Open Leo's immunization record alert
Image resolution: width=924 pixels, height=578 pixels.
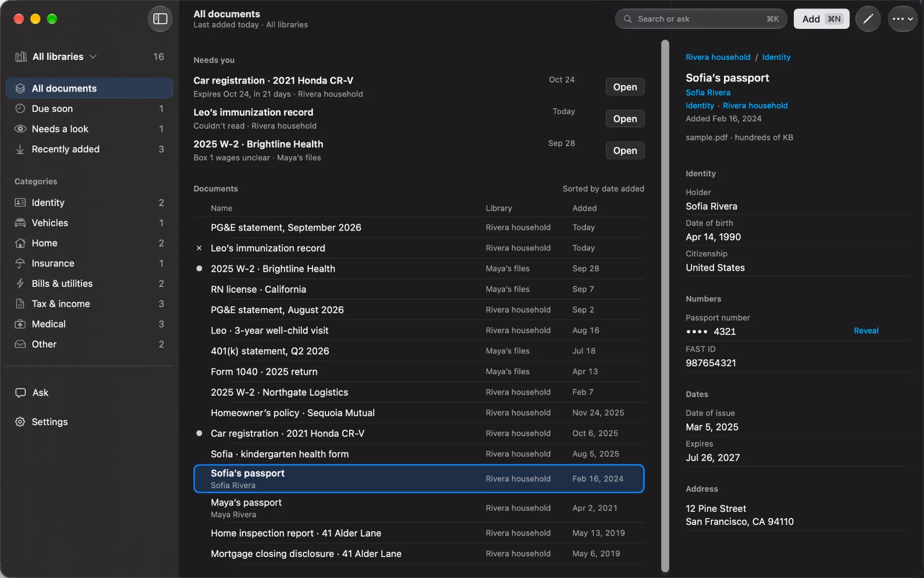[x=625, y=119]
